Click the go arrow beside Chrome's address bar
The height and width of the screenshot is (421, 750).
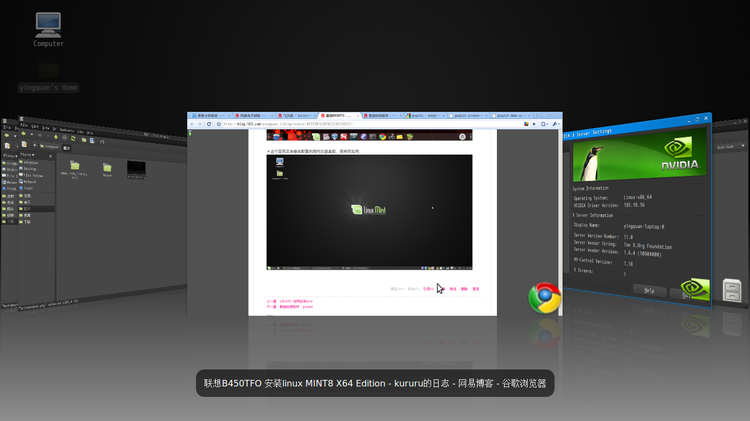(x=534, y=124)
